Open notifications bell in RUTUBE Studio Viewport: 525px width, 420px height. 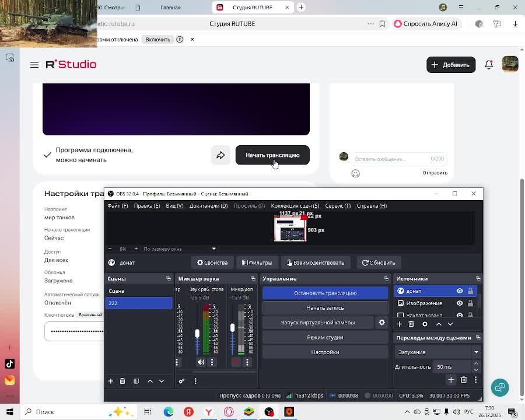click(489, 65)
